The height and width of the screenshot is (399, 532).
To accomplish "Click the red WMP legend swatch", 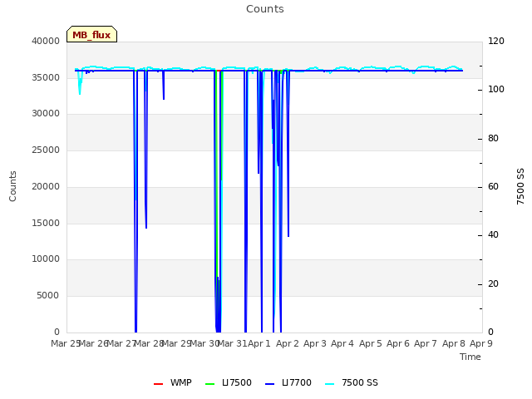I will 159,384.
